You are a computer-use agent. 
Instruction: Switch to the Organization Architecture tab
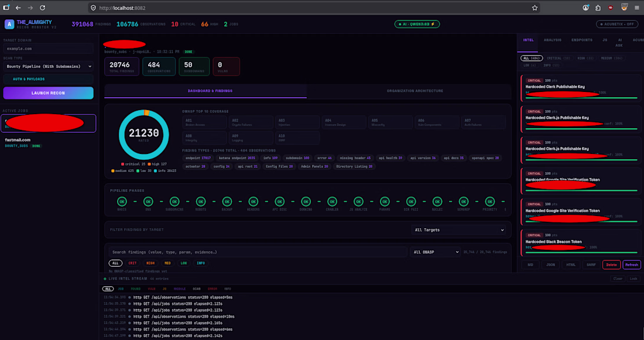415,91
